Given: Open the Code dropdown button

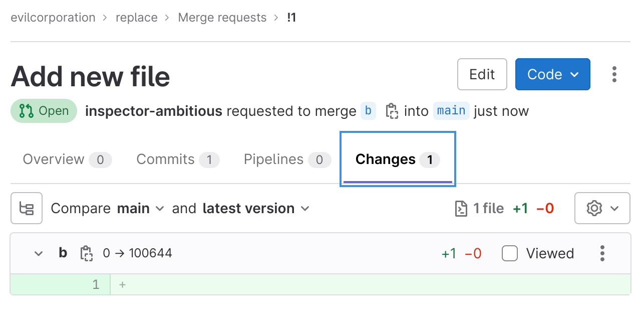Looking at the screenshot, I should (552, 74).
